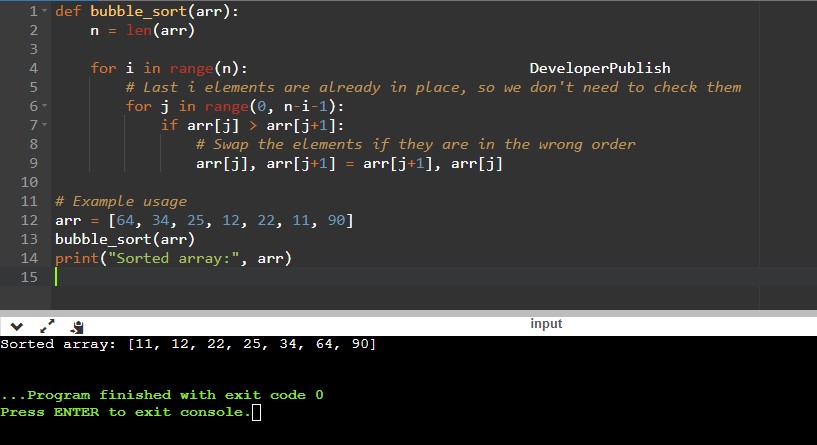Viewport: 817px width, 445px height.
Task: Click line number 10 in the gutter
Action: pyautogui.click(x=29, y=182)
